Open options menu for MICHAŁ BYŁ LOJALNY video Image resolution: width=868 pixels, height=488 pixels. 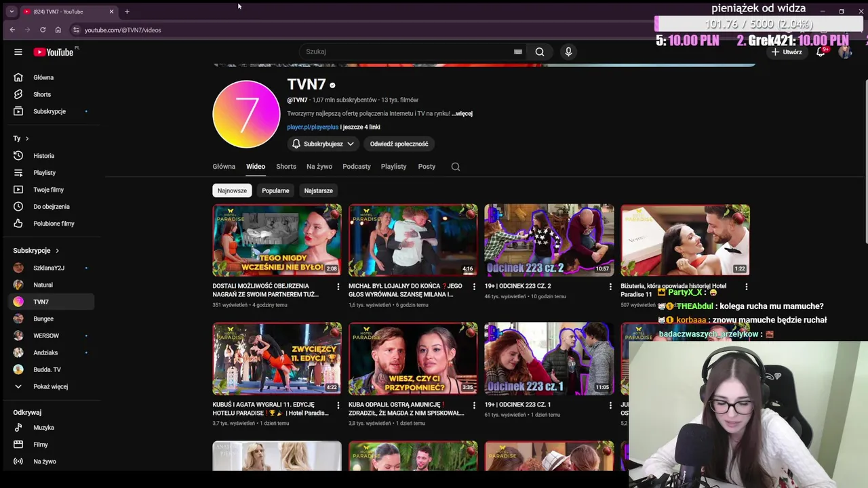click(x=474, y=287)
